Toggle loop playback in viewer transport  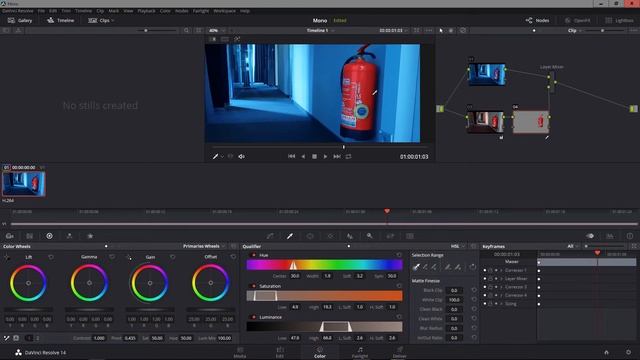pyautogui.click(x=348, y=156)
